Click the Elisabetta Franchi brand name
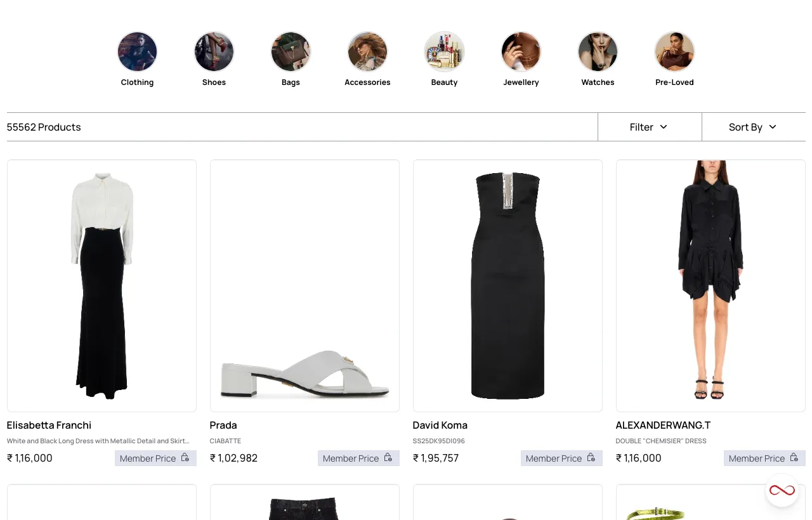Image resolution: width=812 pixels, height=520 pixels. click(49, 425)
